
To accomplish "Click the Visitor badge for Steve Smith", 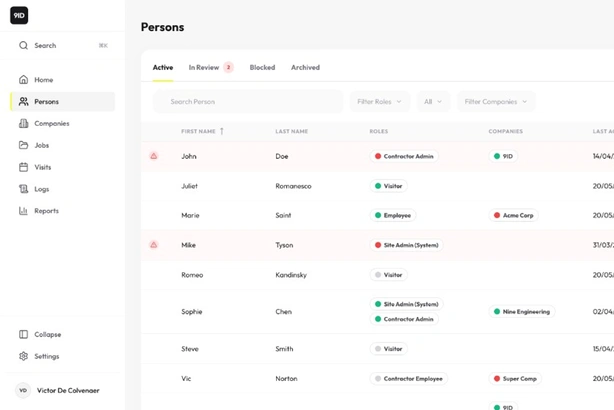I will tap(388, 349).
